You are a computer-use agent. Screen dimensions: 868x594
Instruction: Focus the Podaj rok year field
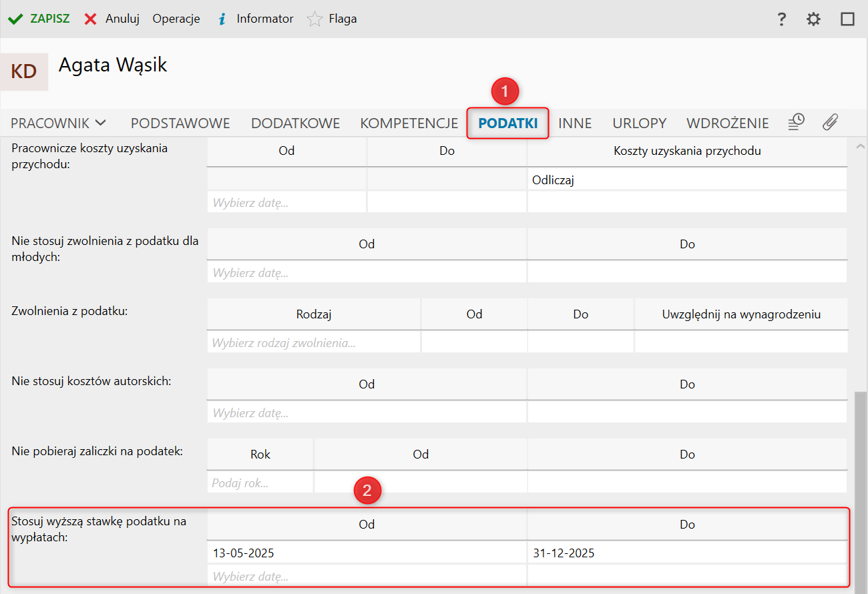click(260, 483)
